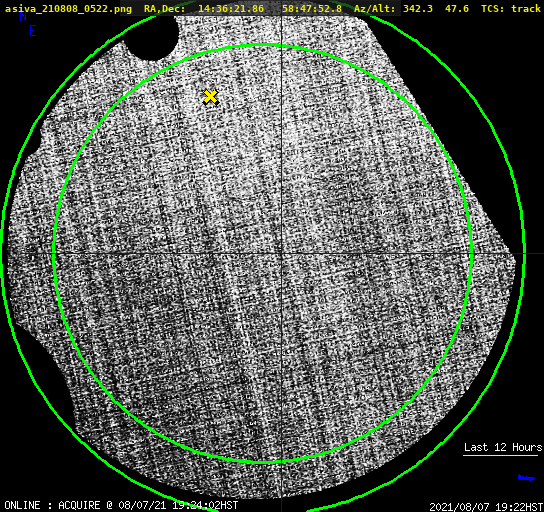Click the 2021/08/07 19:22HST timestamp
This screenshot has width=544, height=512.
click(486, 507)
